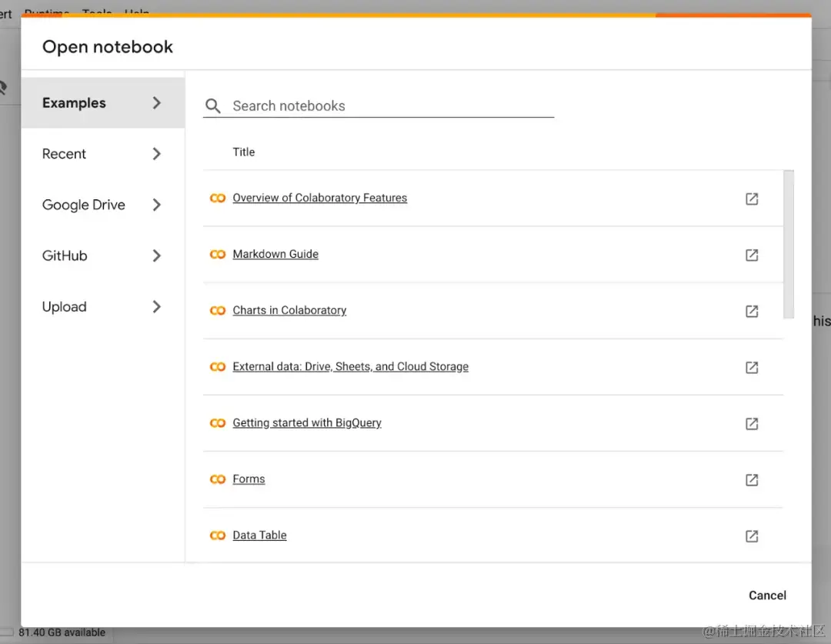Click the Colab logo beside Getting started with BigQuery
This screenshot has height=644, width=831.
tap(218, 423)
